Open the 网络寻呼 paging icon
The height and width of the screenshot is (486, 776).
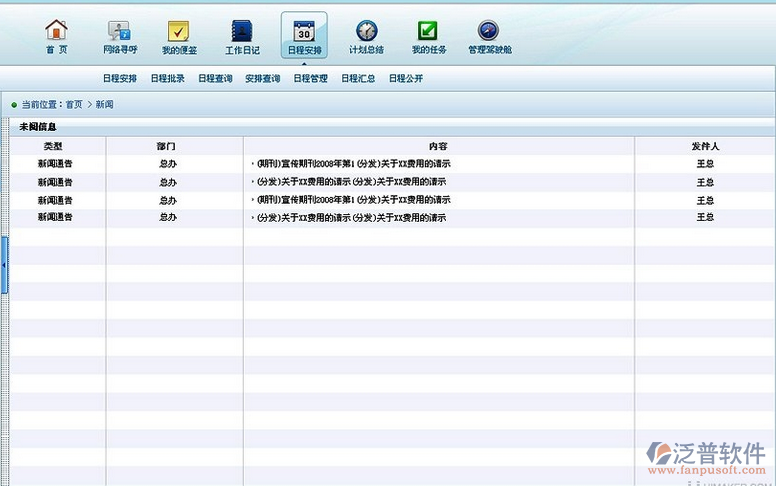(x=119, y=31)
